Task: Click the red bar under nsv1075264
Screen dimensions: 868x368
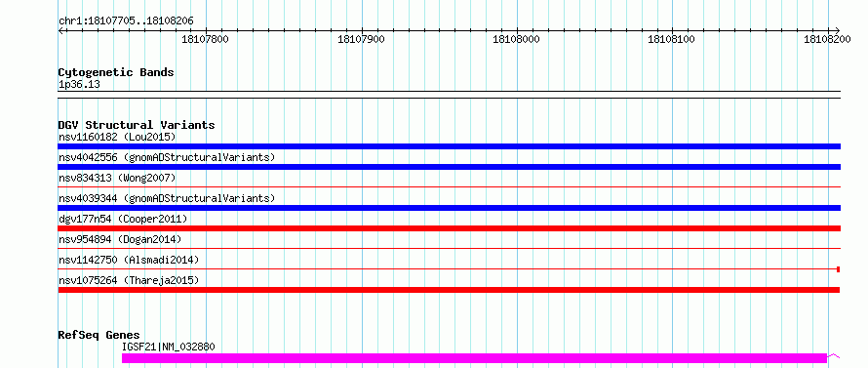Action: tap(449, 290)
